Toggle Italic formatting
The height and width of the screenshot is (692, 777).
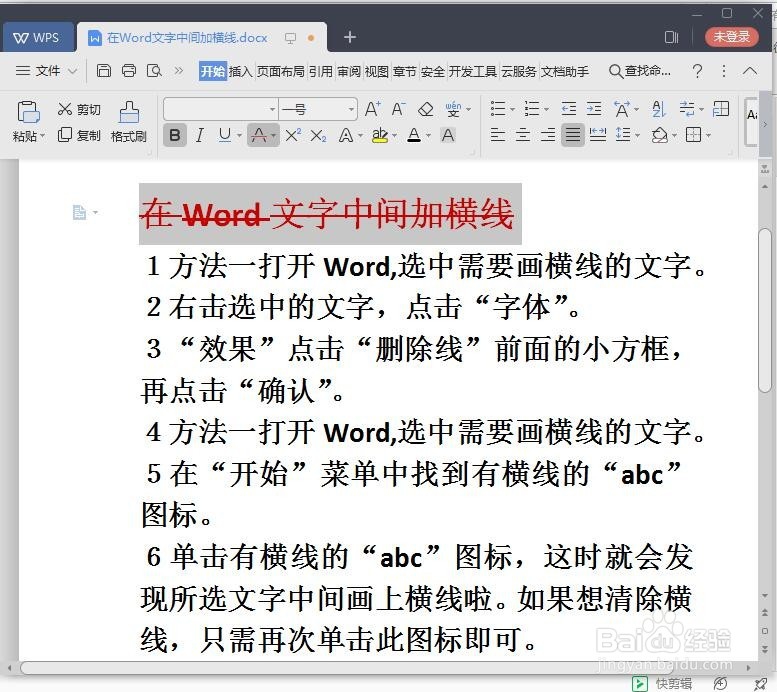(x=200, y=135)
